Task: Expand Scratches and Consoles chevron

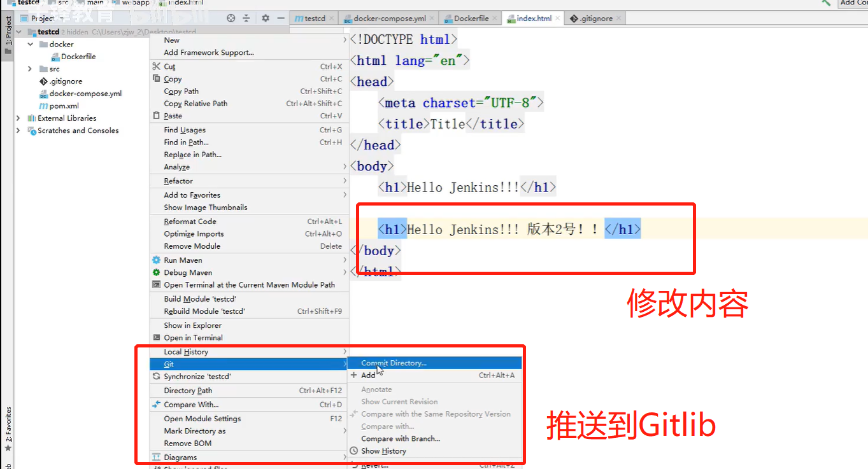Action: pos(18,130)
